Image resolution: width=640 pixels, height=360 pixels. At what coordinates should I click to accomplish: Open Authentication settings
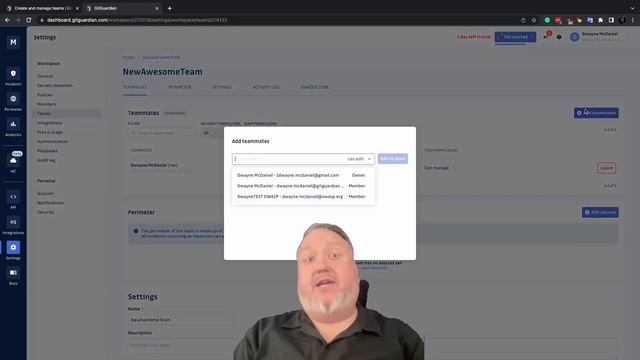pyautogui.click(x=53, y=141)
